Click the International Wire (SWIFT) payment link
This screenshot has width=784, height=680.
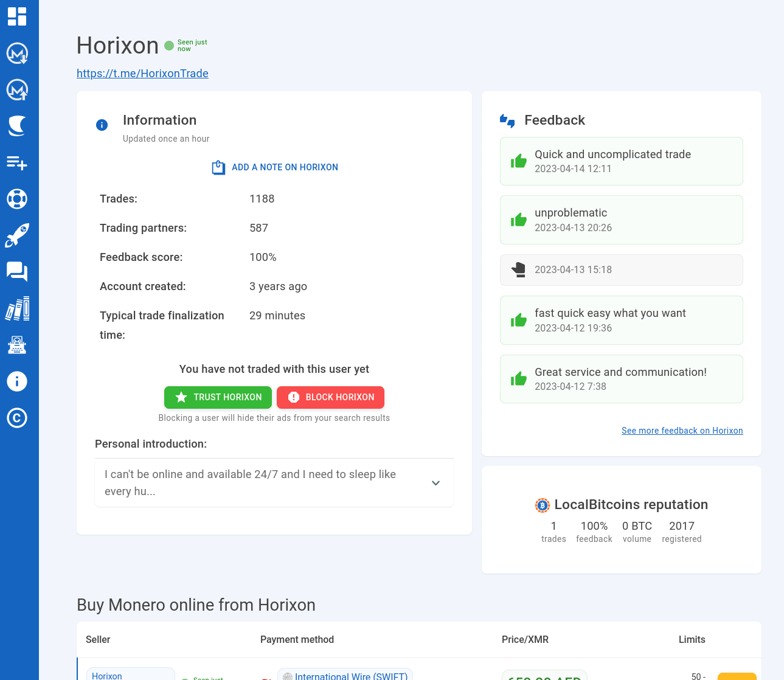351,676
